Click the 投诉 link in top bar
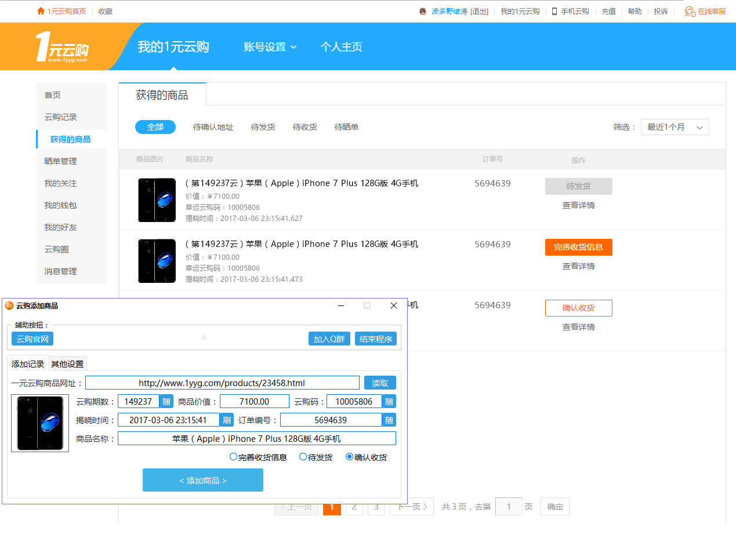The width and height of the screenshot is (736, 560). 661,11
